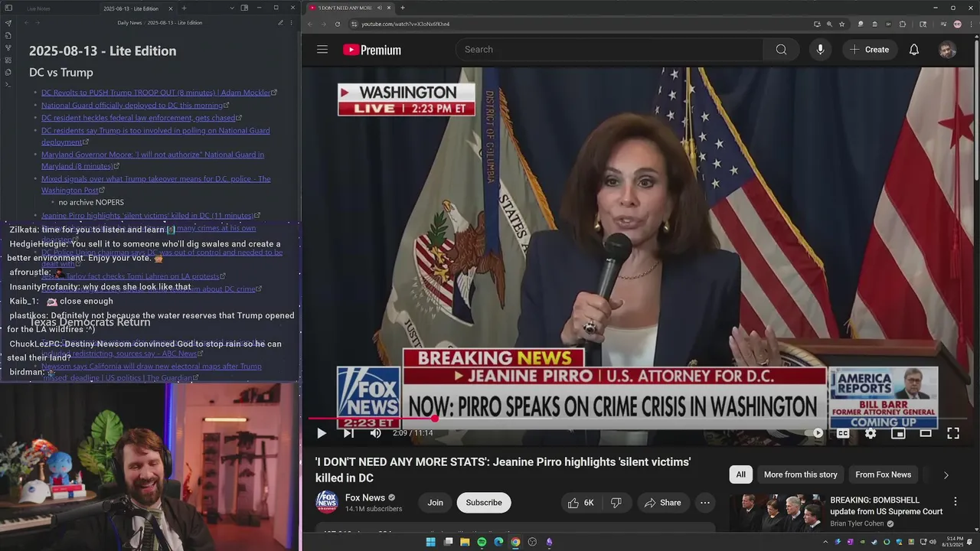Expand more filter chips with right chevron

946,475
